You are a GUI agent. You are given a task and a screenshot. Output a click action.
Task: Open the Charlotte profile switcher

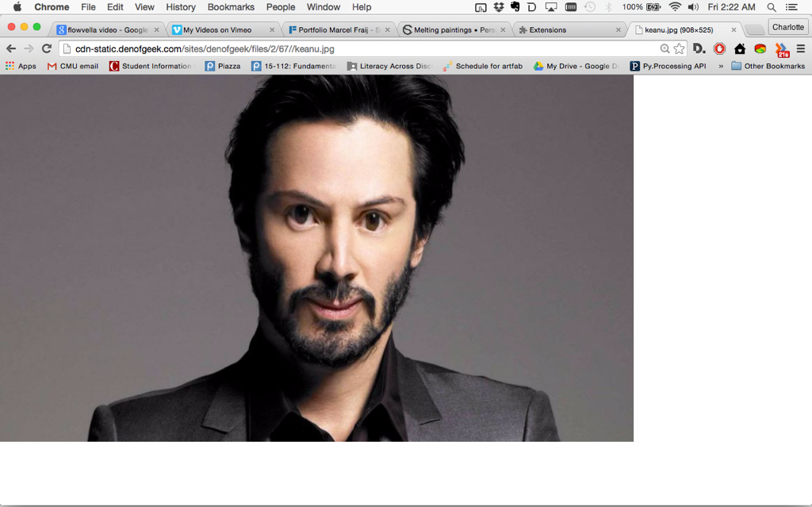(x=787, y=27)
